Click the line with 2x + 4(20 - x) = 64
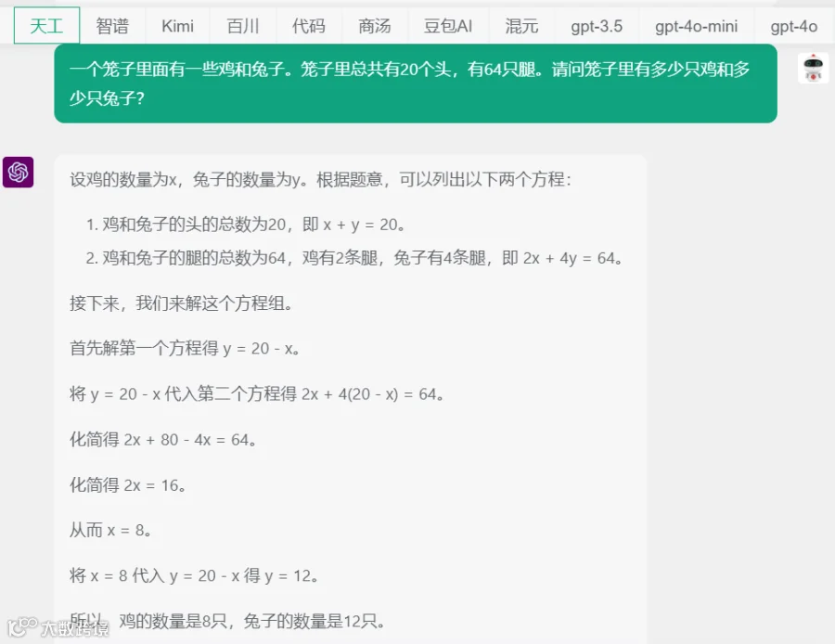This screenshot has width=835, height=644. (x=257, y=394)
